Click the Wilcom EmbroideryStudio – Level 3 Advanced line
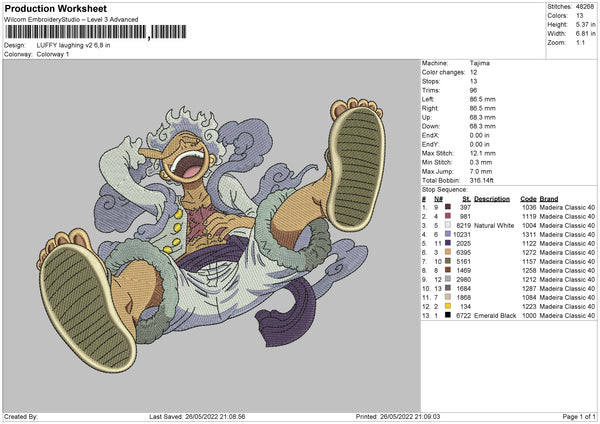The height and width of the screenshot is (424, 600). point(71,20)
